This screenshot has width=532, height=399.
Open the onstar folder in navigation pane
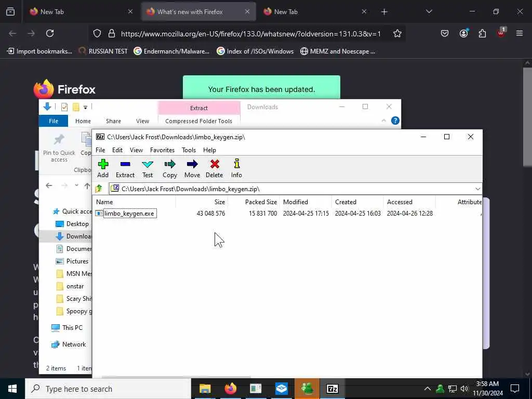tap(70, 286)
